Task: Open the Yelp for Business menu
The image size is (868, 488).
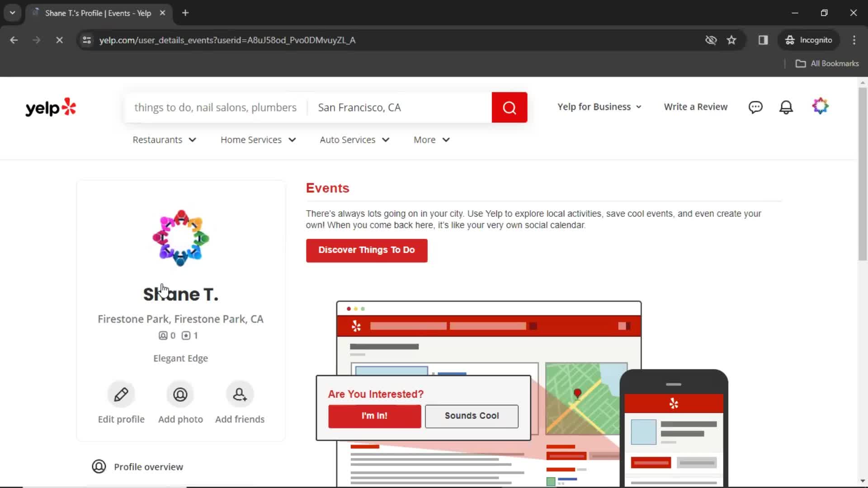Action: 598,107
